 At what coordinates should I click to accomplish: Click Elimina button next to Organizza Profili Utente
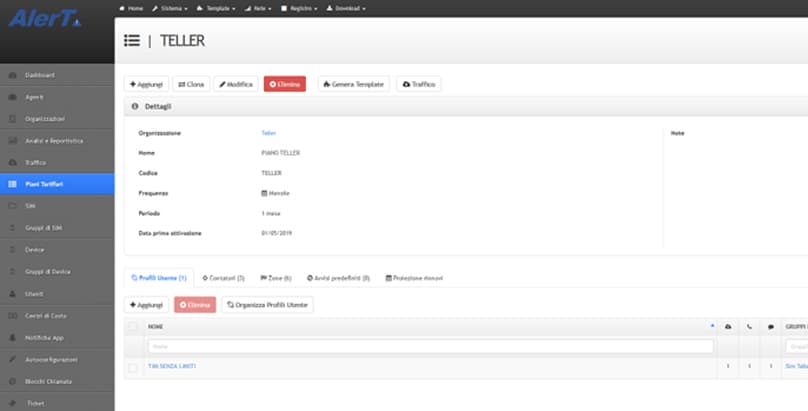point(195,305)
